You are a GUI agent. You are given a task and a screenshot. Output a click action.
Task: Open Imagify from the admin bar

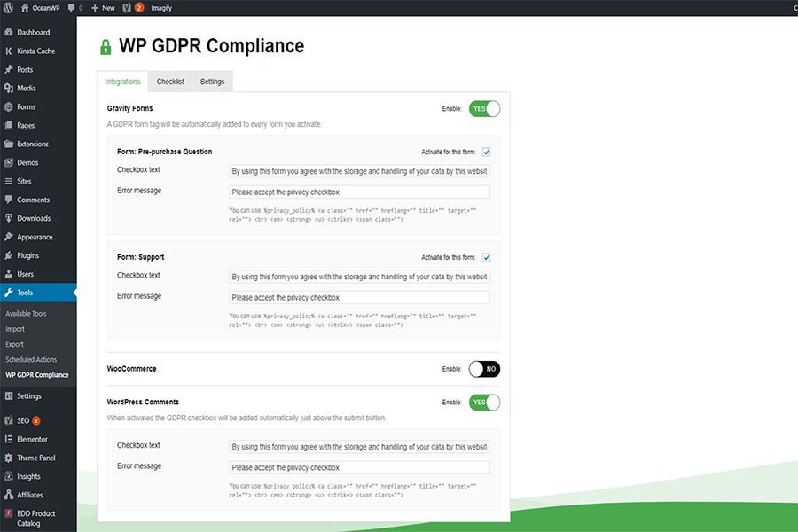pos(161,8)
